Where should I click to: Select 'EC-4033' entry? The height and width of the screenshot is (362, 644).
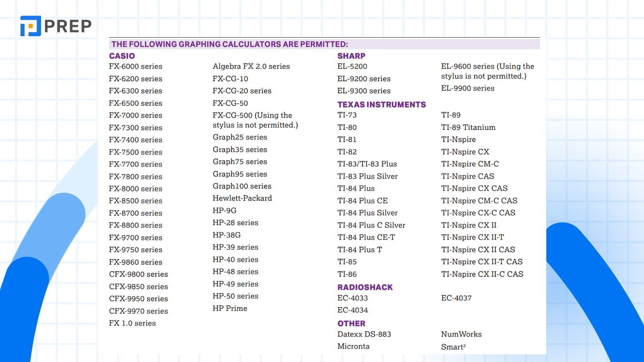353,298
